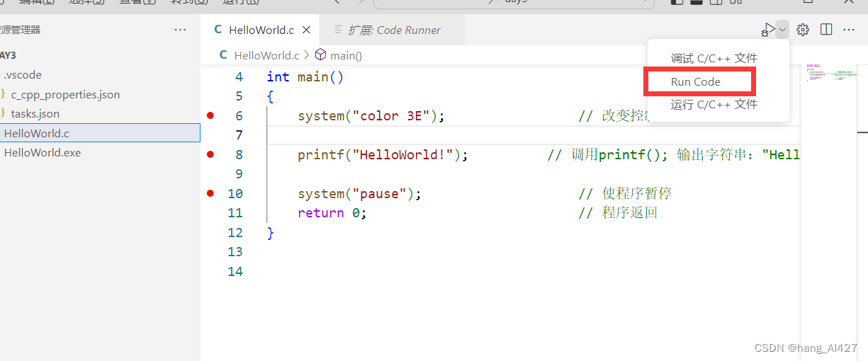868x361 pixels.
Task: Click line number 13 in the gutter
Action: pyautogui.click(x=235, y=252)
